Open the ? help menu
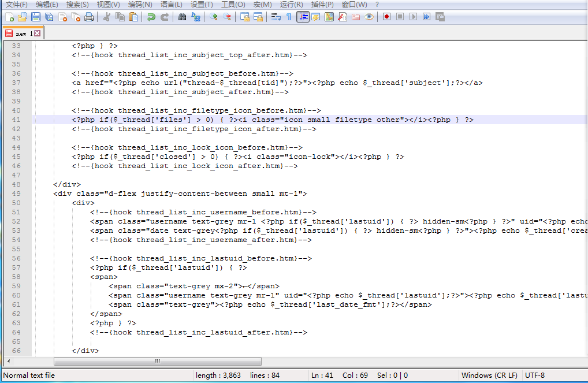Screen dimensions: 588x383 tap(377, 5)
